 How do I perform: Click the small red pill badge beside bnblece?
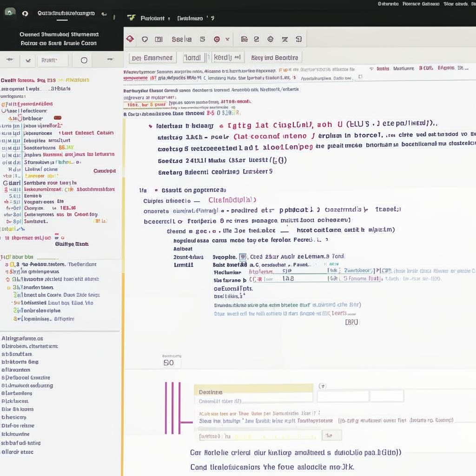point(58,118)
